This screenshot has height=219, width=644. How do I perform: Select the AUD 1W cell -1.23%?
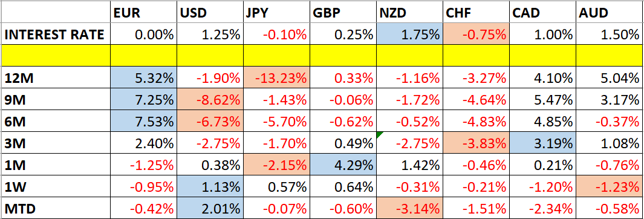tap(610, 186)
